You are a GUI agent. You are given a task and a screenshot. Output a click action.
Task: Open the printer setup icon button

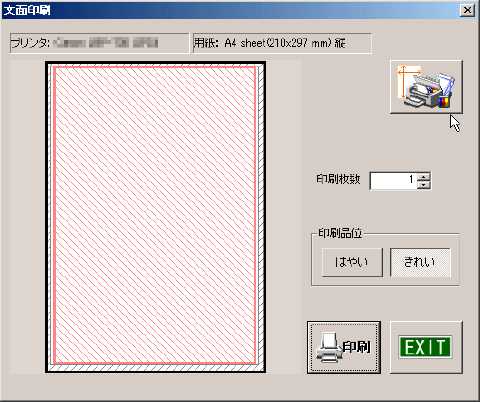pyautogui.click(x=426, y=87)
